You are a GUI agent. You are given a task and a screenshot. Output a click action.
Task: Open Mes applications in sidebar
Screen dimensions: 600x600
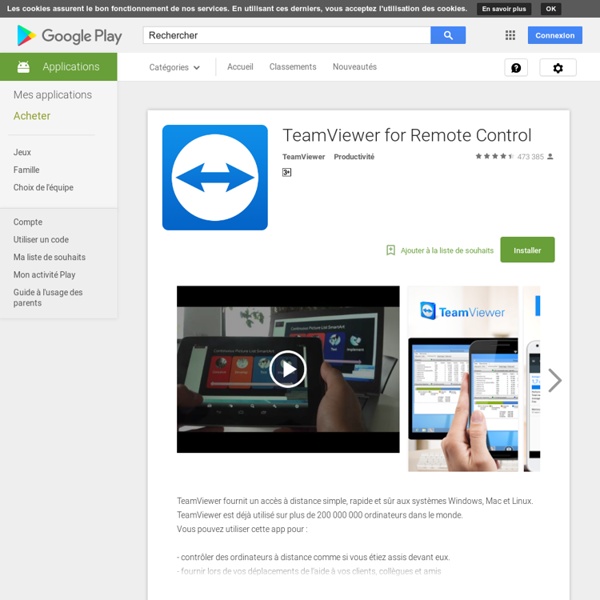[x=52, y=95]
